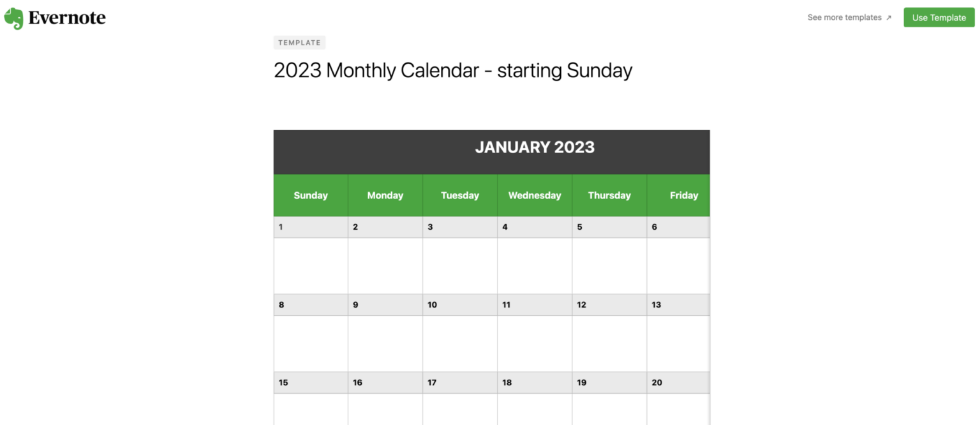Select the Friday column header
Screen dimensions: 980x425
pos(684,195)
